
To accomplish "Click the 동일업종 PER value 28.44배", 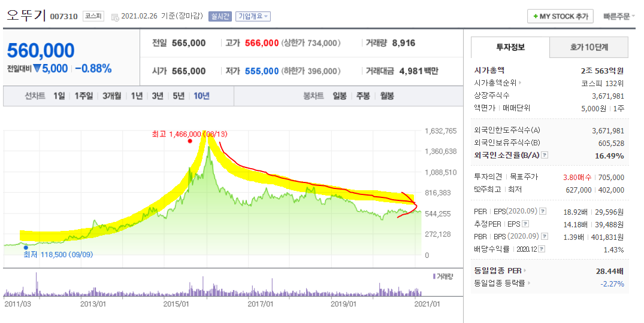I will point(609,272).
